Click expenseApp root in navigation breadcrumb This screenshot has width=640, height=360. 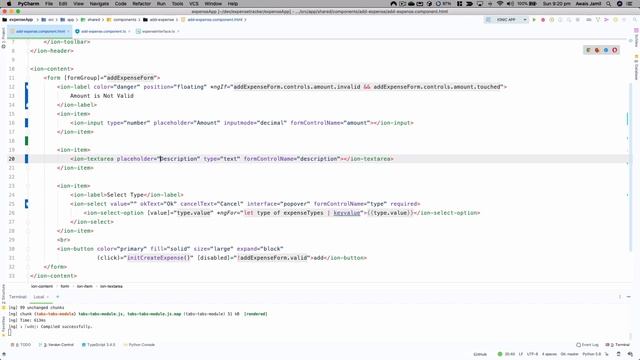click(x=18, y=20)
